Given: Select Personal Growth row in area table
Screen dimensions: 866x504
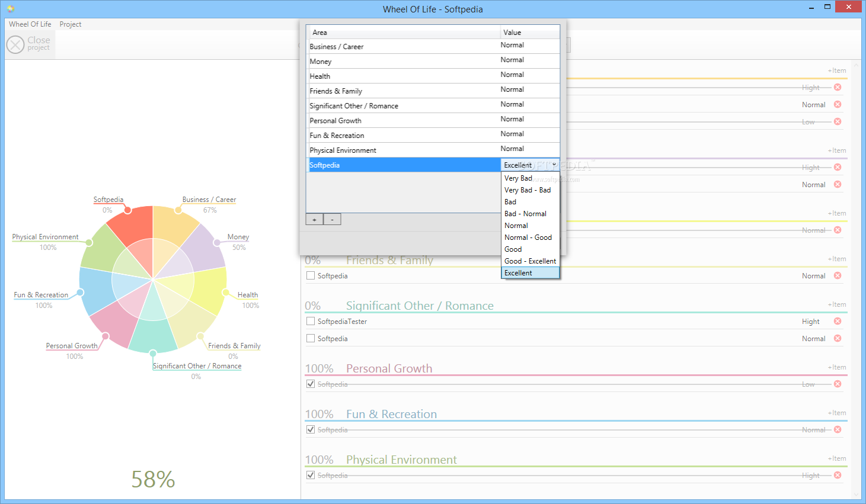Looking at the screenshot, I should click(x=433, y=120).
